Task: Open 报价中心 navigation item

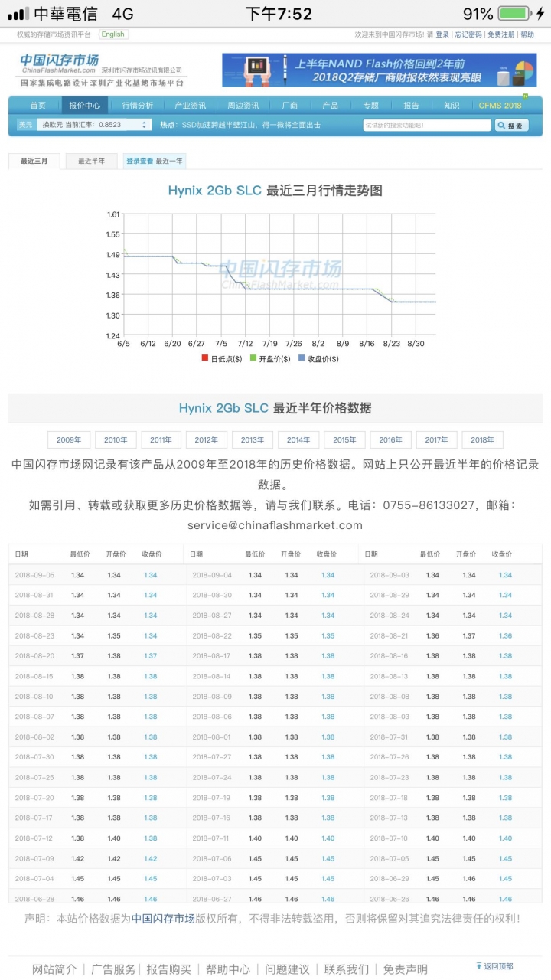Action: tap(84, 106)
